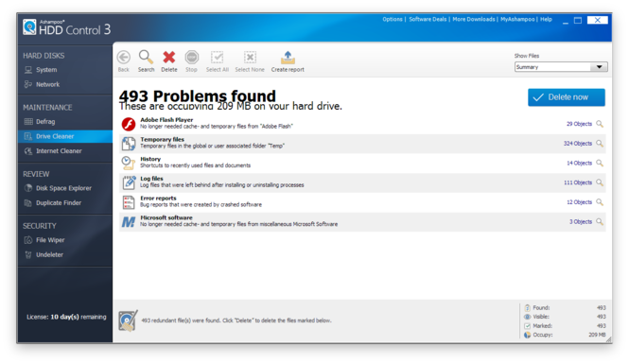This screenshot has width=629, height=364.
Task: Click magnifier next to 29 Objects
Action: [x=600, y=124]
